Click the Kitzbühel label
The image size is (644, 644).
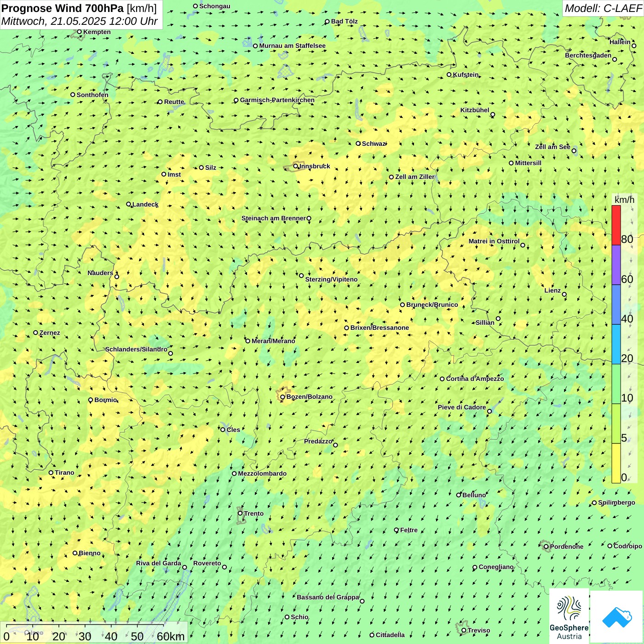[475, 110]
